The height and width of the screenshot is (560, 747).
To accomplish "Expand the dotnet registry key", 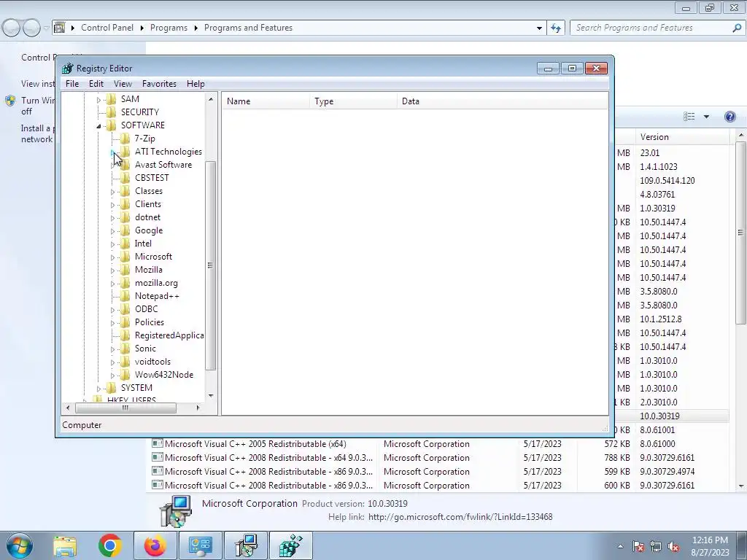I will pyautogui.click(x=113, y=217).
